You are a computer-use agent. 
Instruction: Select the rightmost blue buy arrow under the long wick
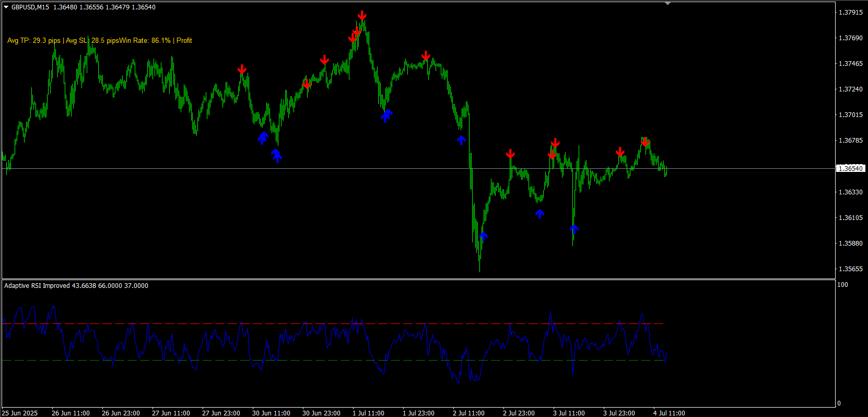tap(574, 229)
